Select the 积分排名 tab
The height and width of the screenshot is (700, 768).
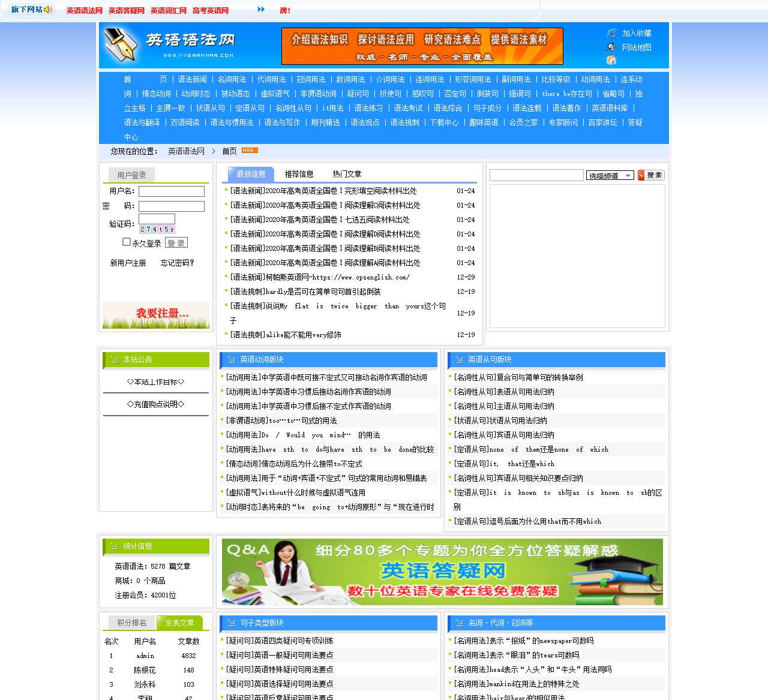[131, 623]
